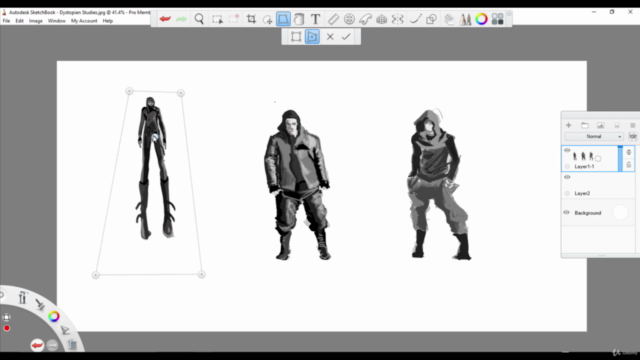Click the Layer1-1 radial marking circle

pos(567,166)
